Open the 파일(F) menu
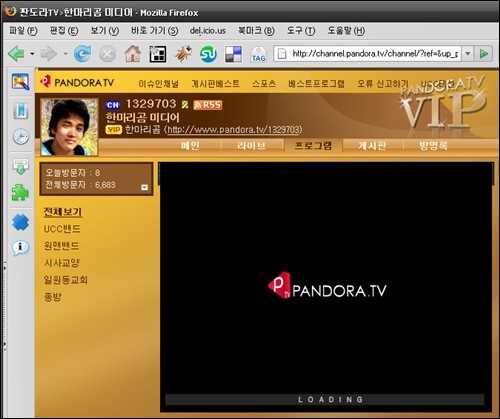500x419 pixels. coord(23,31)
